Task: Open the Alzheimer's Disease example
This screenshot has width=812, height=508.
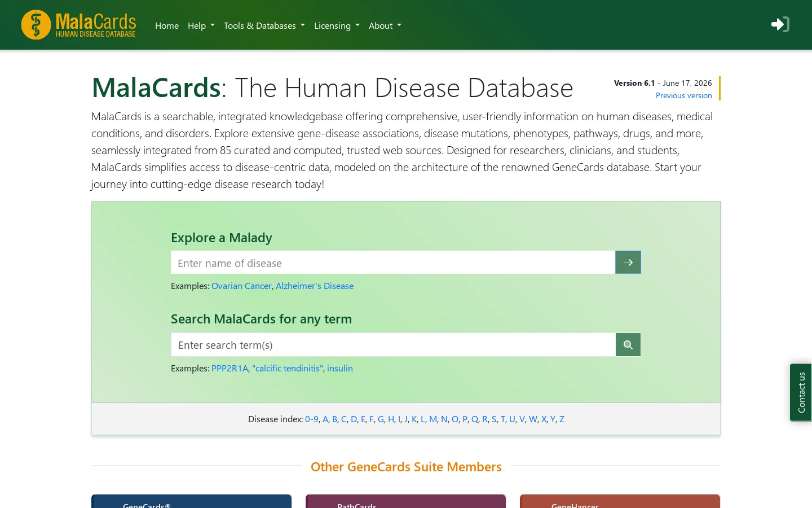Action: tap(315, 286)
